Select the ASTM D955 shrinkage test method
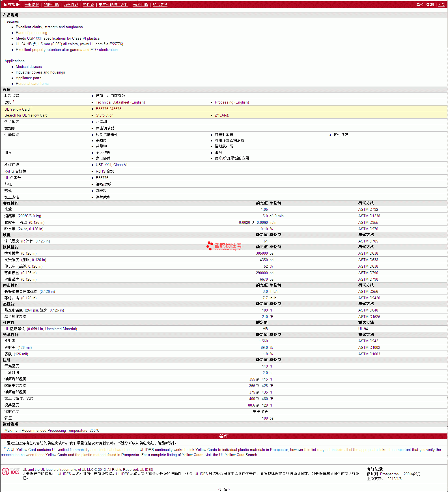This screenshot has width=448, height=492. click(368, 223)
